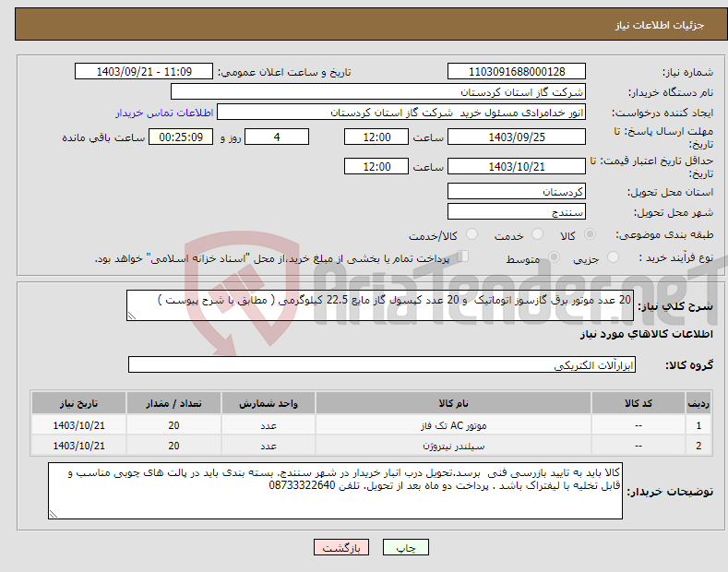Click the ردیف column header
The height and width of the screenshot is (572, 728).
698,403
